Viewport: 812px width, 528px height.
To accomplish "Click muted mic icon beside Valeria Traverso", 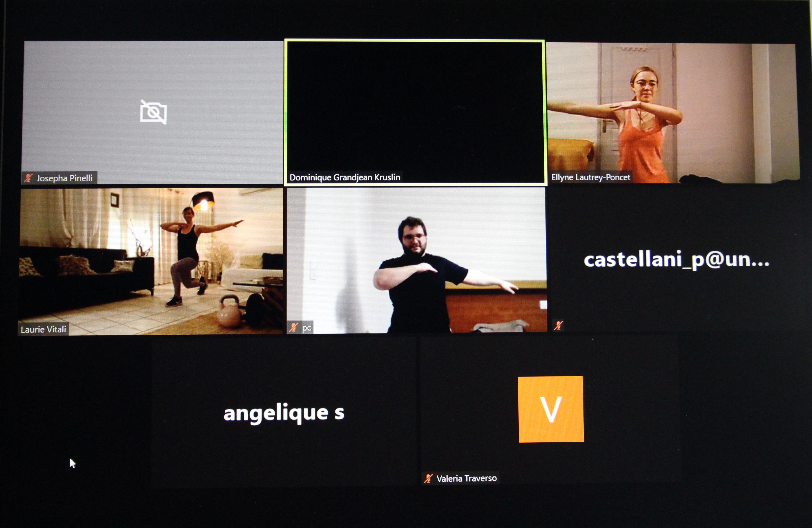I will tap(428, 479).
